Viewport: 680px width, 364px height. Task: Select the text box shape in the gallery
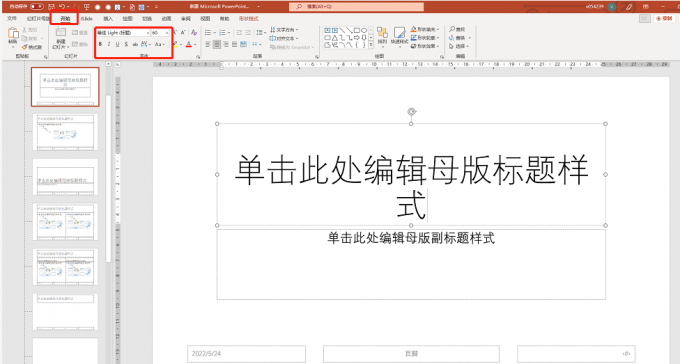327,30
